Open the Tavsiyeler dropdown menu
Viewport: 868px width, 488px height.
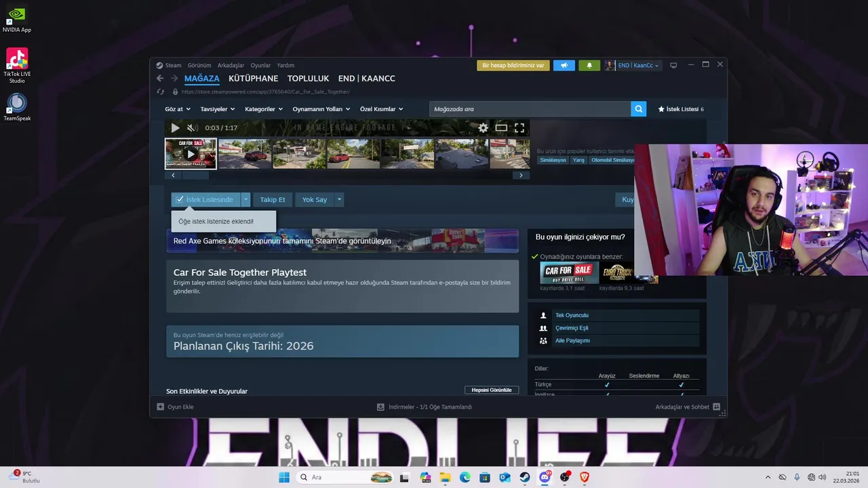click(218, 109)
